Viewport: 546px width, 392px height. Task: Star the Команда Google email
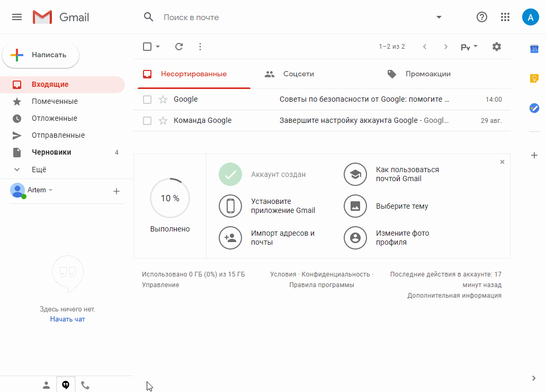point(163,121)
